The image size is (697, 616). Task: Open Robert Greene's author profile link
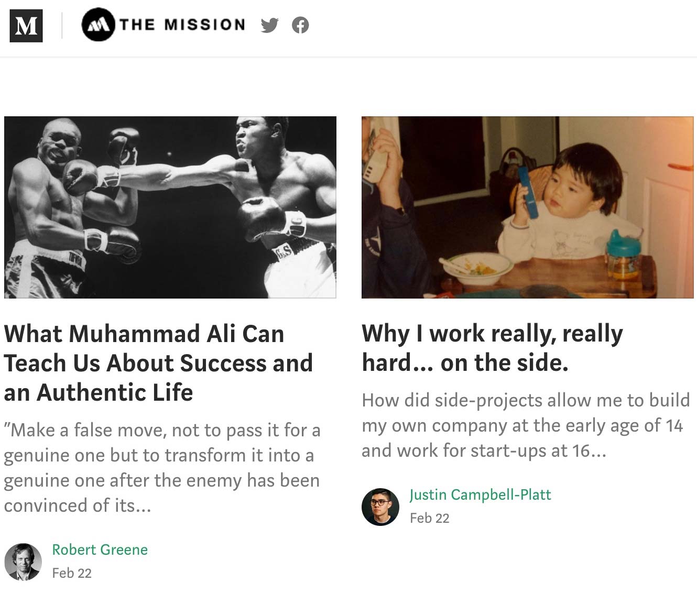click(100, 549)
